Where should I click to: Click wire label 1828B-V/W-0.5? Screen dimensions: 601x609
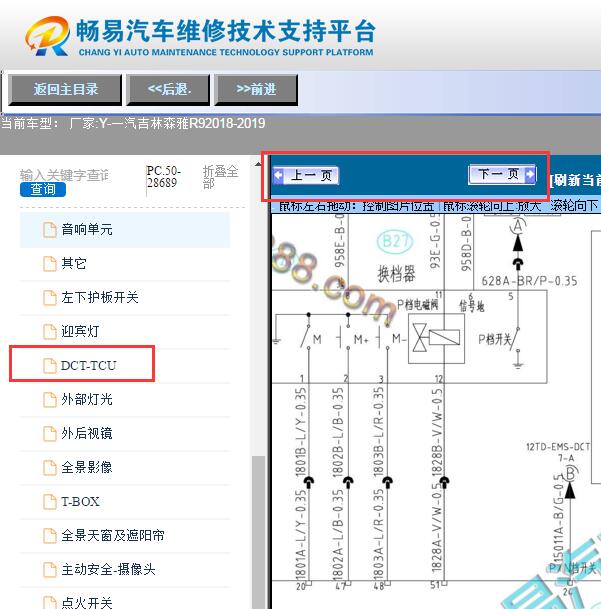tap(437, 431)
